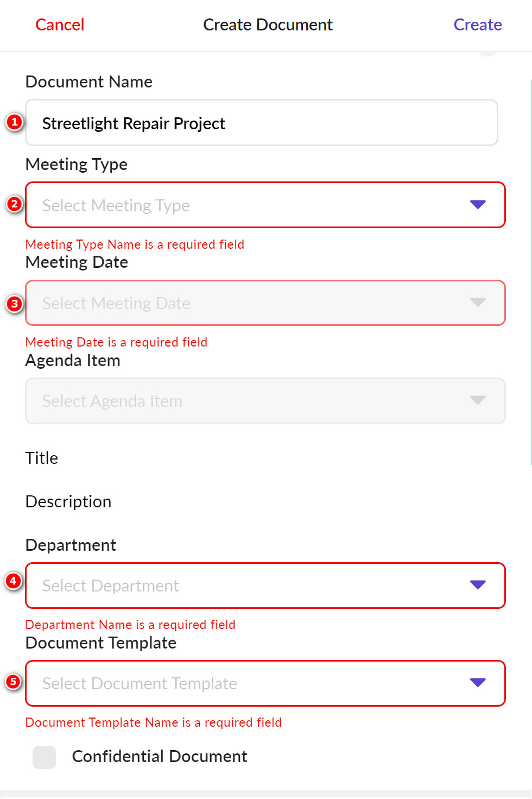Click the red step 3 marker badge
Viewport: 532px width, 799px height.
(x=15, y=304)
